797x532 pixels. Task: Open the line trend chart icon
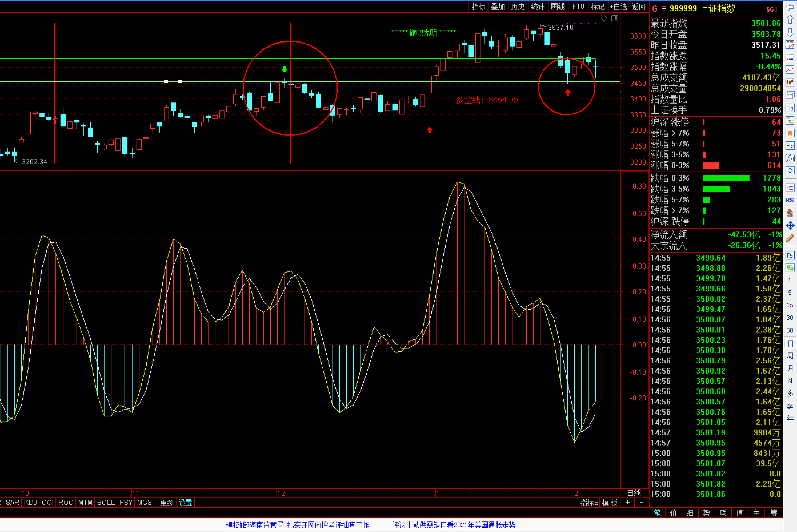790,70
